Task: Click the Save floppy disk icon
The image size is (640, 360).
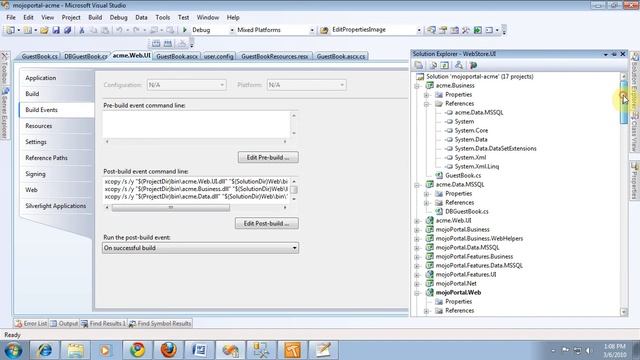Action: coord(56,30)
